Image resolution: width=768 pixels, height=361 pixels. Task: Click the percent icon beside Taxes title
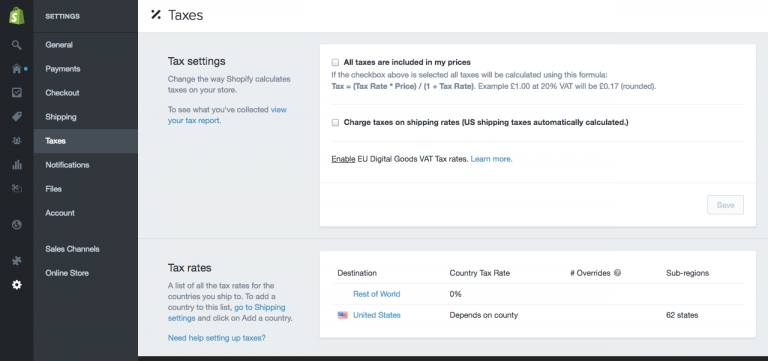click(156, 15)
